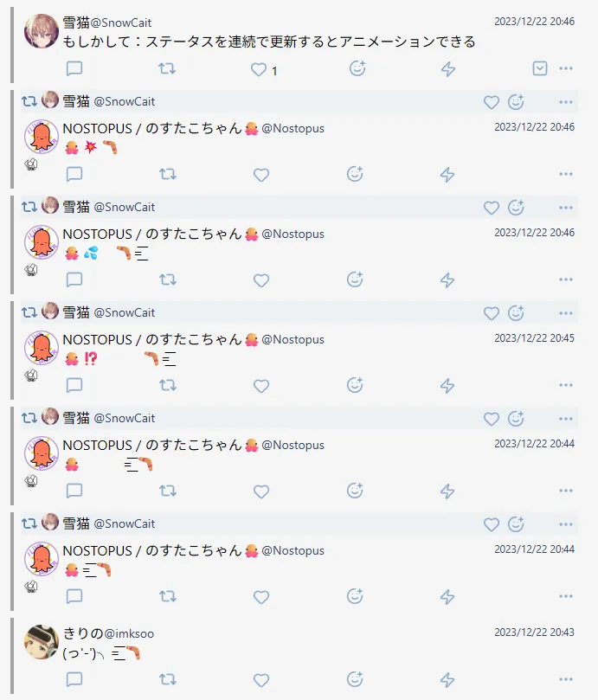Image resolution: width=598 pixels, height=700 pixels.
Task: Like the repost header of first Nostopus post
Action: [492, 102]
